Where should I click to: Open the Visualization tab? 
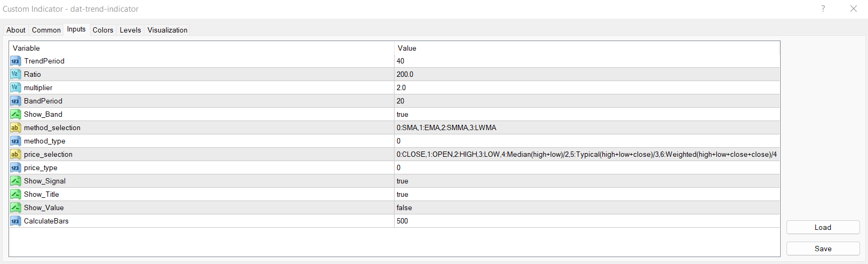[x=167, y=30]
